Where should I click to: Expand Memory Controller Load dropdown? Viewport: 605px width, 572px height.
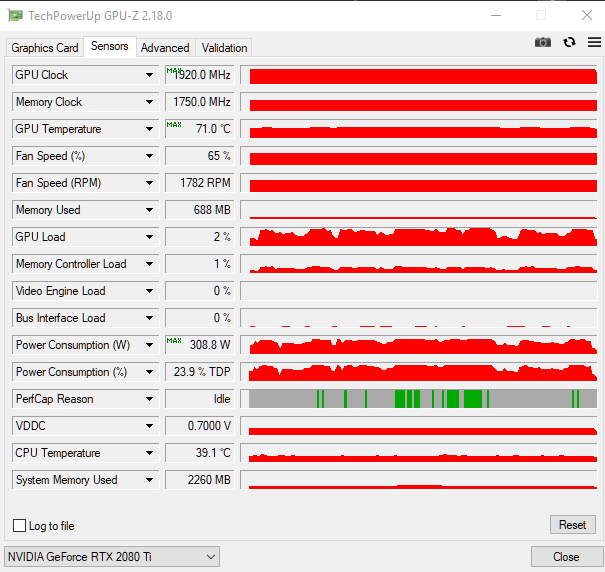[x=149, y=264]
